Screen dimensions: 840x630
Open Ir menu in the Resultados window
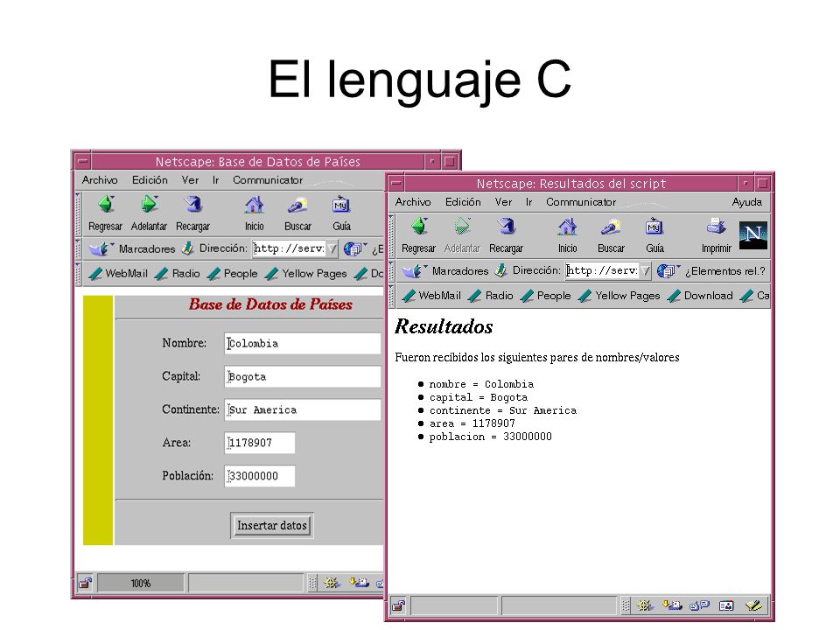pos(528,202)
